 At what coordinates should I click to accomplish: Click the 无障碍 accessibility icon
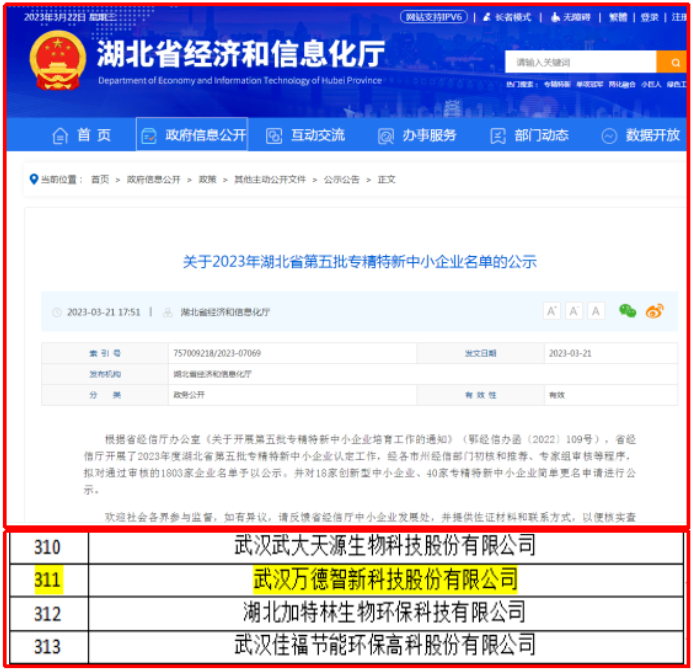coord(555,17)
